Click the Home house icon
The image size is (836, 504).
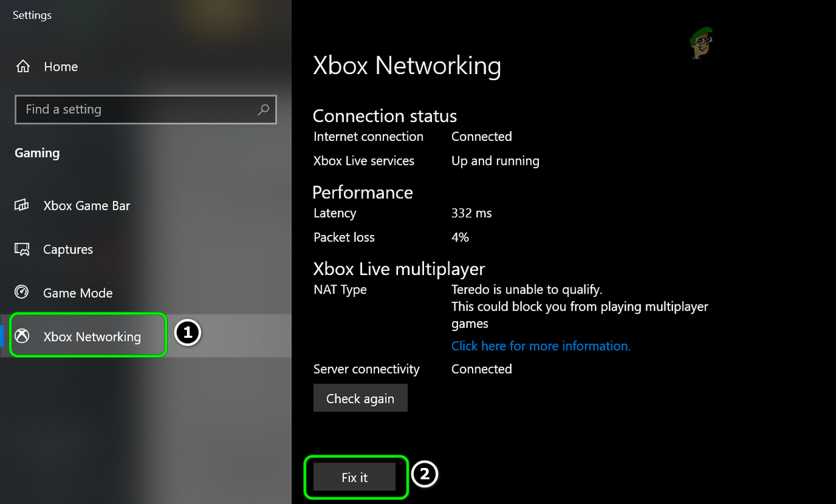click(23, 67)
